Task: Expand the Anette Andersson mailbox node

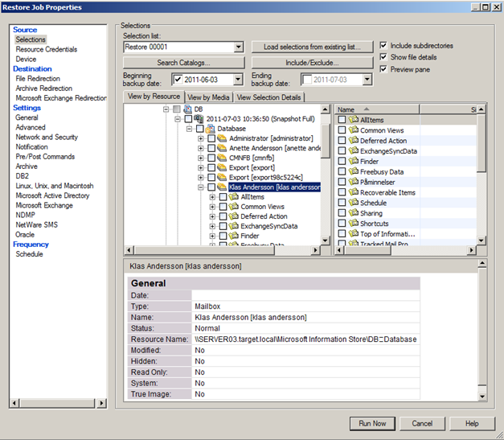Action: click(201, 148)
